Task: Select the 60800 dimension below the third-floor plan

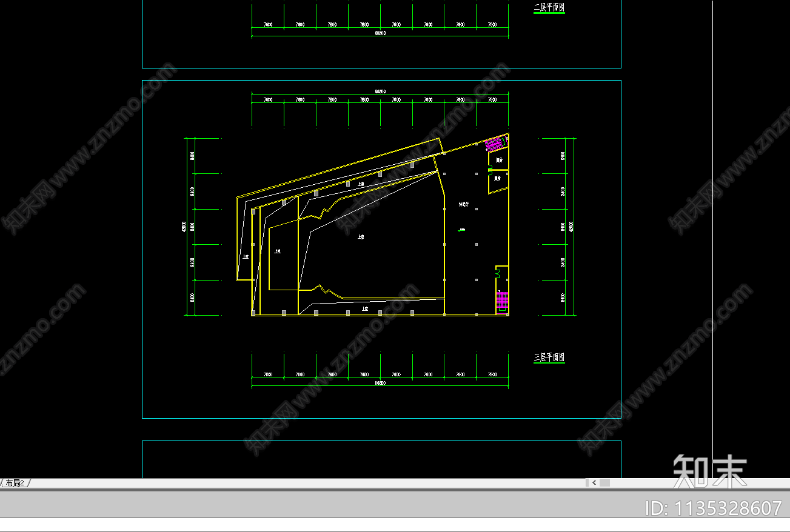Action: click(x=380, y=384)
